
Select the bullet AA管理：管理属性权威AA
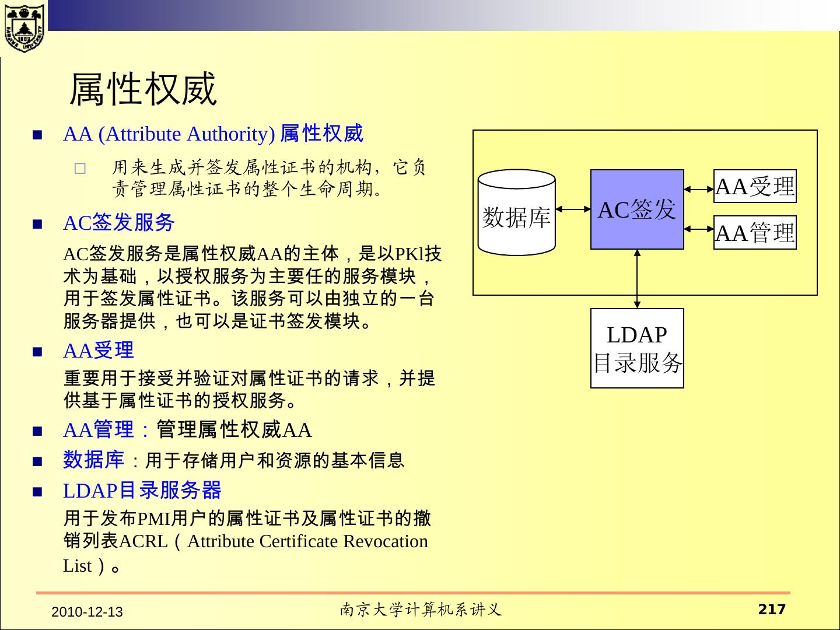tap(187, 430)
